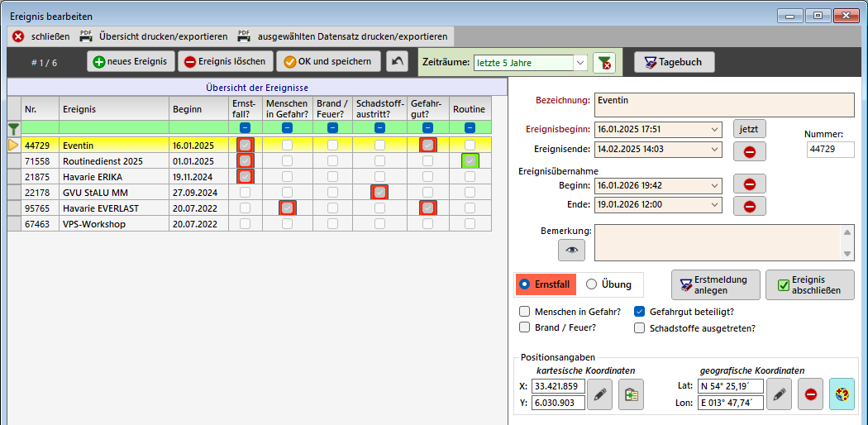Clear the time period filter icon
The image size is (868, 425).
(604, 63)
